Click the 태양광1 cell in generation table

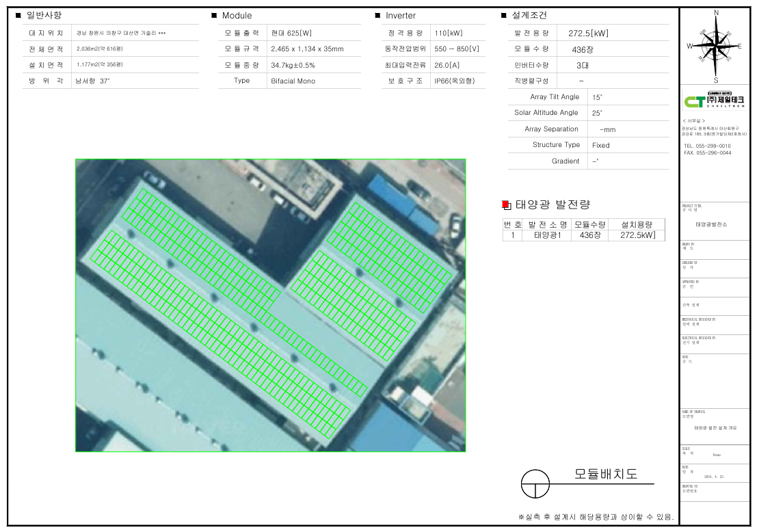tap(547, 235)
